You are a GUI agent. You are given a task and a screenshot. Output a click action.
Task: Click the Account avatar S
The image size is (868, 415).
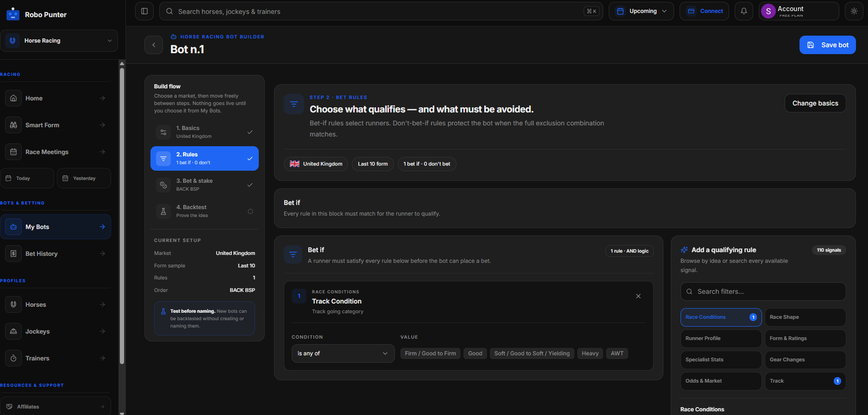(768, 11)
